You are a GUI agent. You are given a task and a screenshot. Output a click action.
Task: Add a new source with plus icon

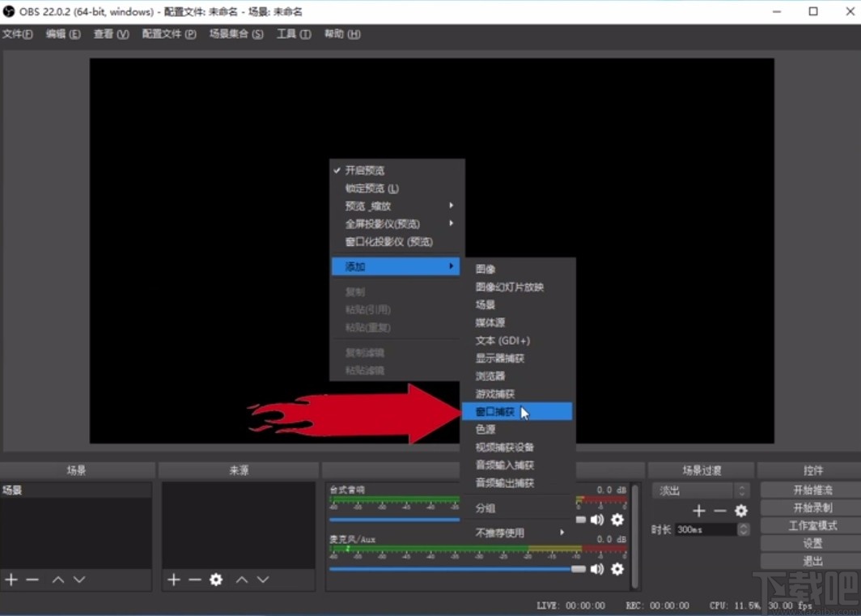(x=173, y=580)
